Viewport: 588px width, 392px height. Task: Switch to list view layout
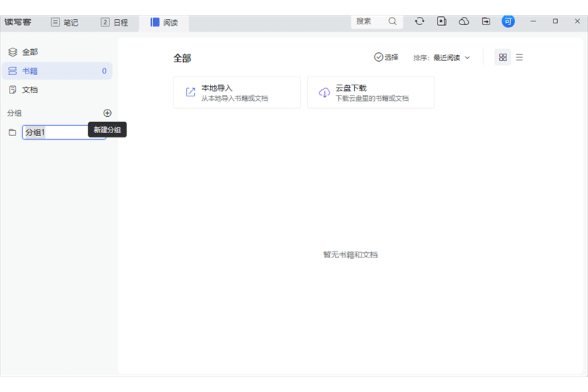[x=520, y=57]
